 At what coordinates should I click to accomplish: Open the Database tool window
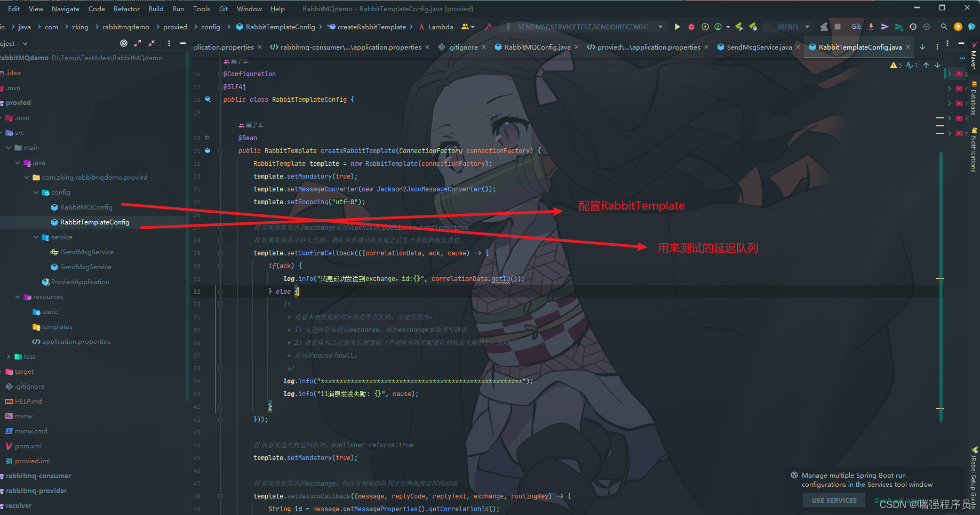[x=974, y=99]
